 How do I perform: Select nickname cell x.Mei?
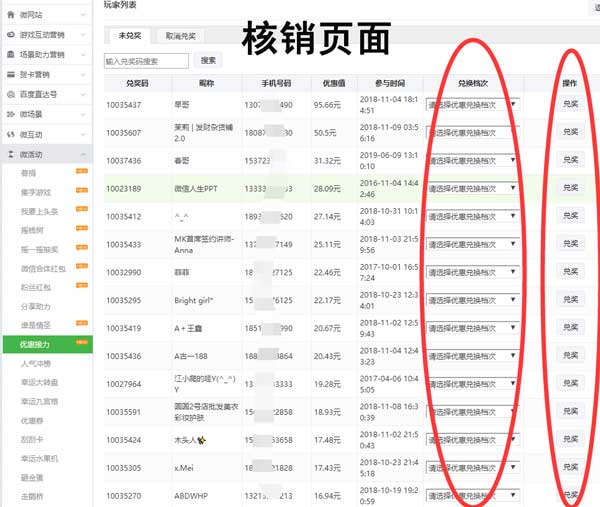coord(184,468)
